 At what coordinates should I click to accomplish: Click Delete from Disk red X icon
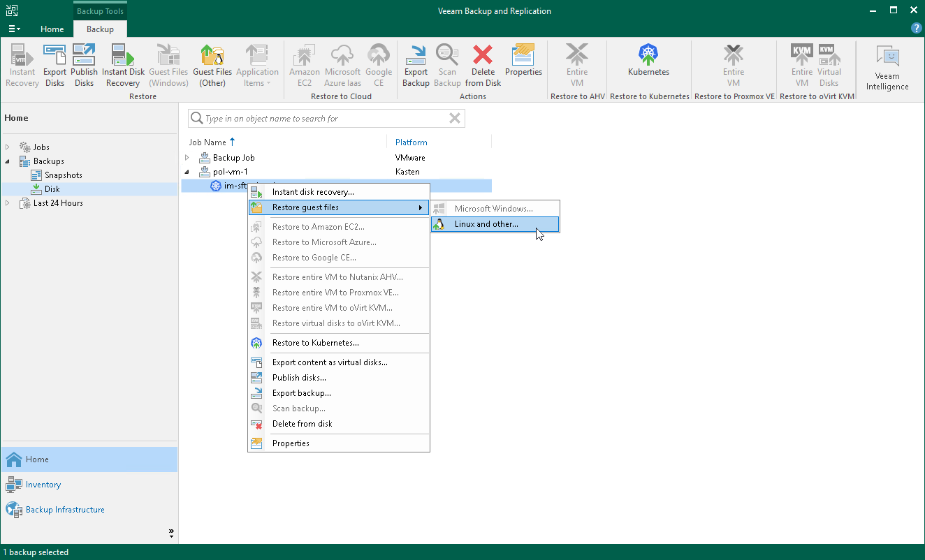pyautogui.click(x=483, y=66)
